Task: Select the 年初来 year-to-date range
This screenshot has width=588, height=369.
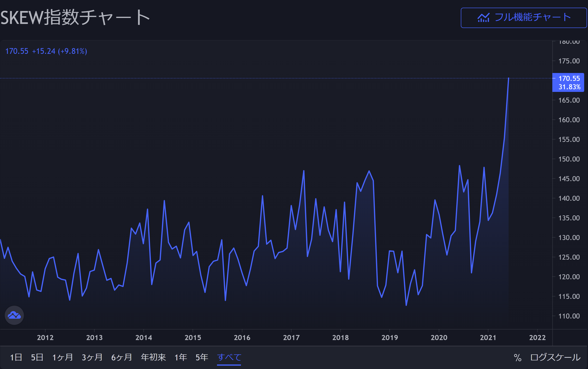Action: (x=153, y=357)
